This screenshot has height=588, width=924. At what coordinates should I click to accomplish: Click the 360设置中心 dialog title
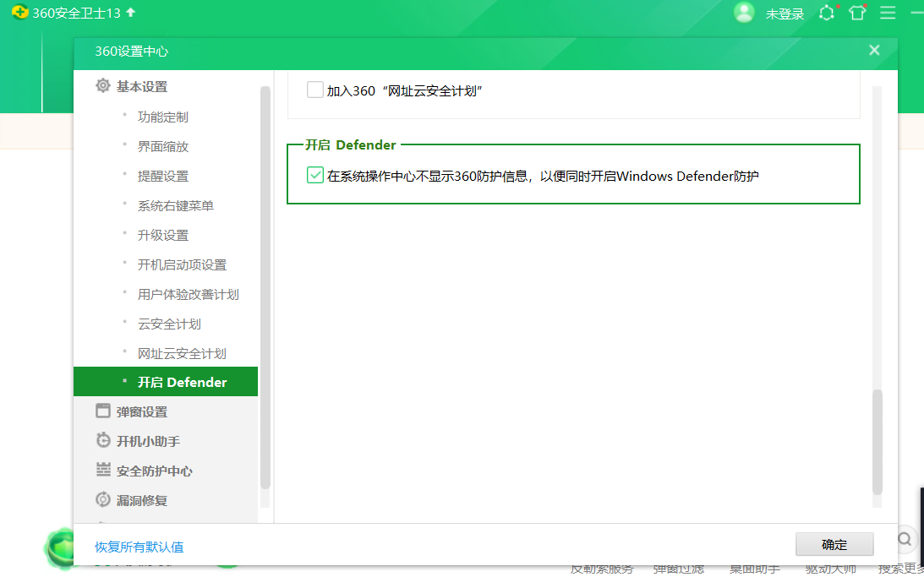131,52
